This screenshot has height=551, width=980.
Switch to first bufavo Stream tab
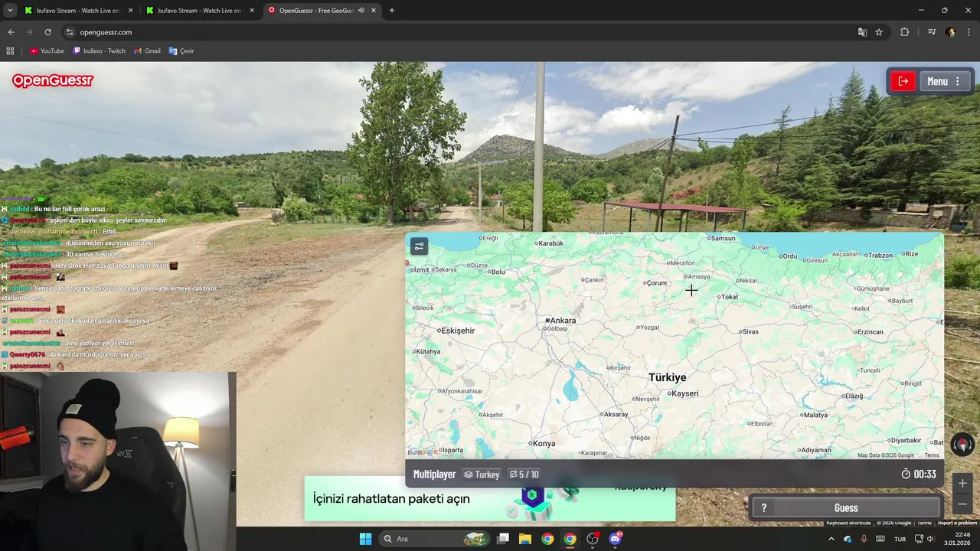click(x=77, y=11)
